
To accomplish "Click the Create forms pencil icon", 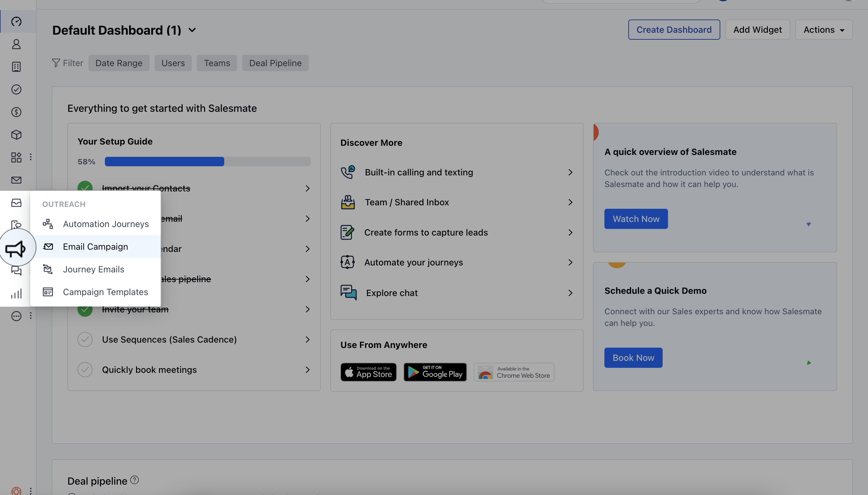I will [347, 232].
